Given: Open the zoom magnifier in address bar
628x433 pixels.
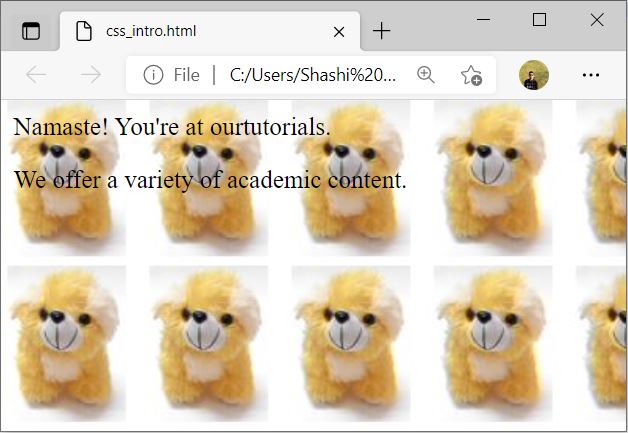Looking at the screenshot, I should pyautogui.click(x=425, y=75).
